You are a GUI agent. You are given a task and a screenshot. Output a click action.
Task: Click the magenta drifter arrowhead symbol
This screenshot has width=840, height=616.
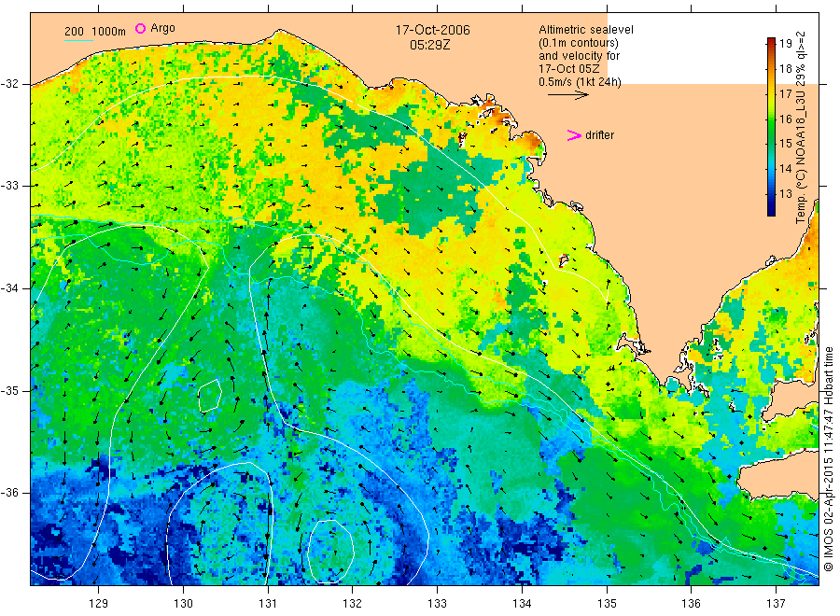point(574,135)
